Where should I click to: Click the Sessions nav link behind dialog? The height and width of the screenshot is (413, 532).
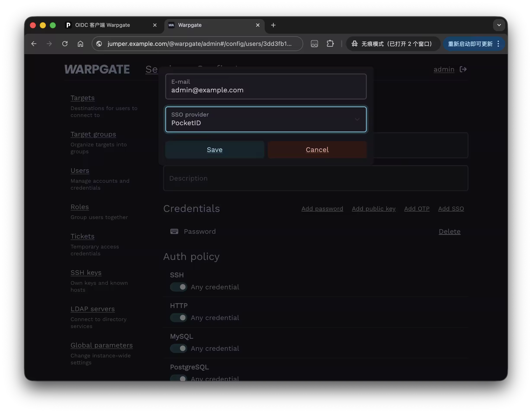152,69
